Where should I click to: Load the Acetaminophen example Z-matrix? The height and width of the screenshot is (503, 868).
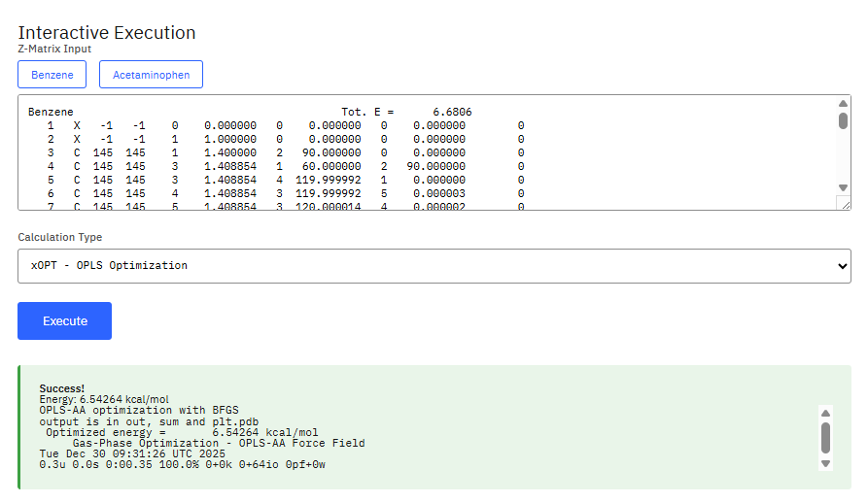(x=151, y=75)
